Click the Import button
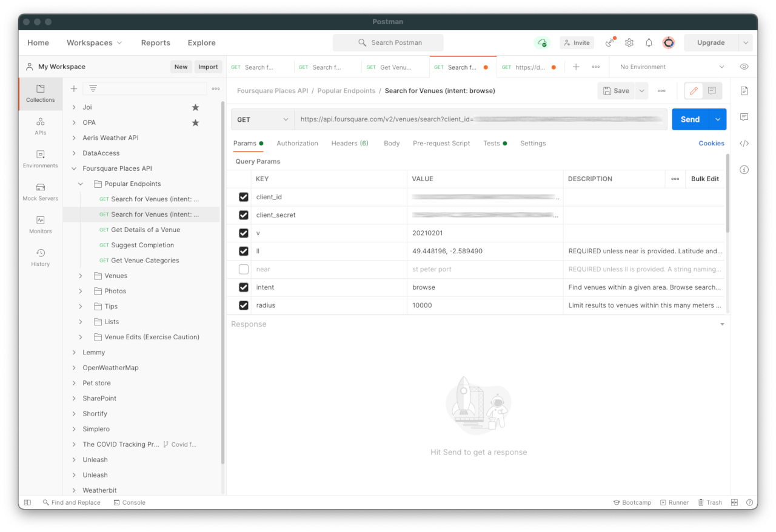776x532 pixels. 208,67
